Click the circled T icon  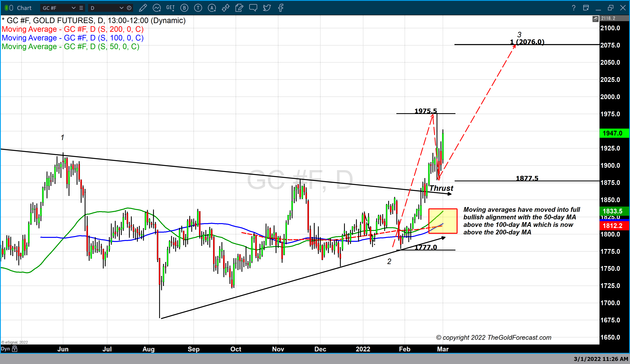point(198,8)
